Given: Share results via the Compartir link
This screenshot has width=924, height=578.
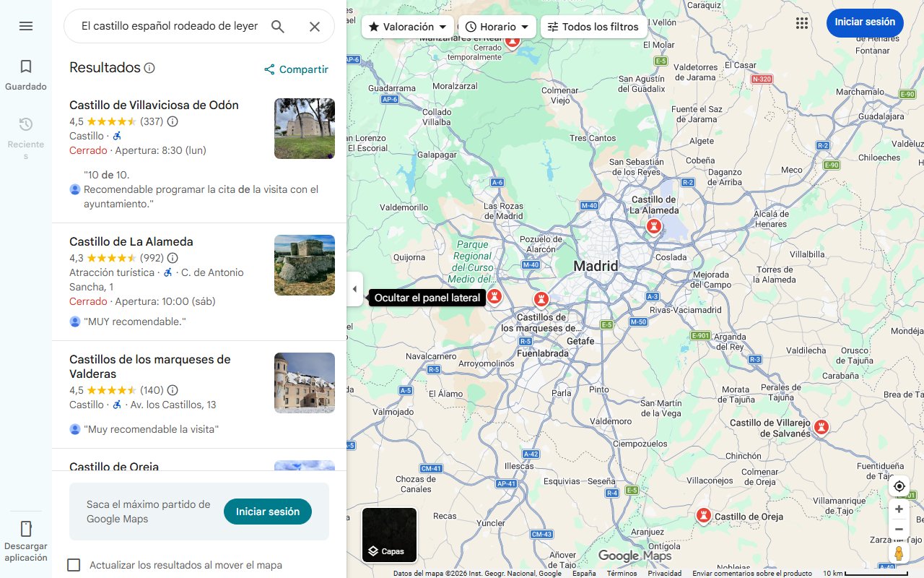Looking at the screenshot, I should coord(296,69).
